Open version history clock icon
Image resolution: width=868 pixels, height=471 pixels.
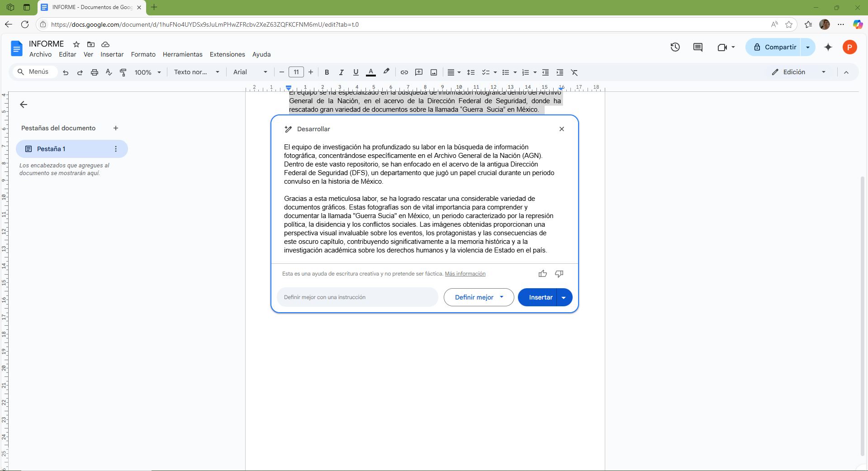pos(675,47)
